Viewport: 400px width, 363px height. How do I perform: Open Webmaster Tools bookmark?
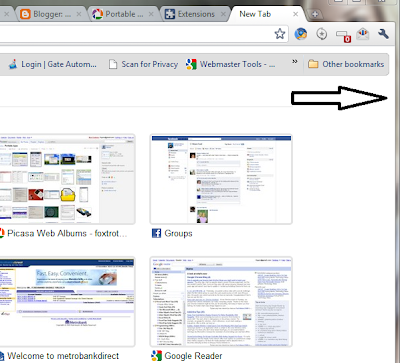[x=231, y=64]
